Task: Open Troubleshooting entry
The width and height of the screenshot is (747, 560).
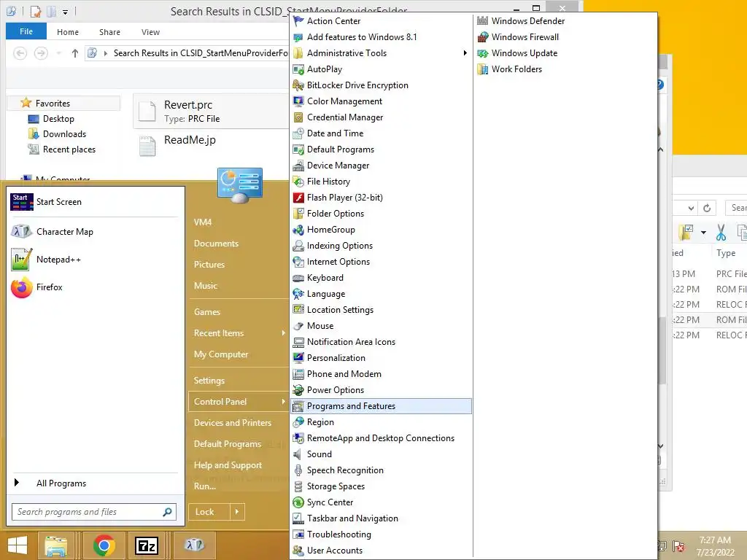Action: point(381,534)
